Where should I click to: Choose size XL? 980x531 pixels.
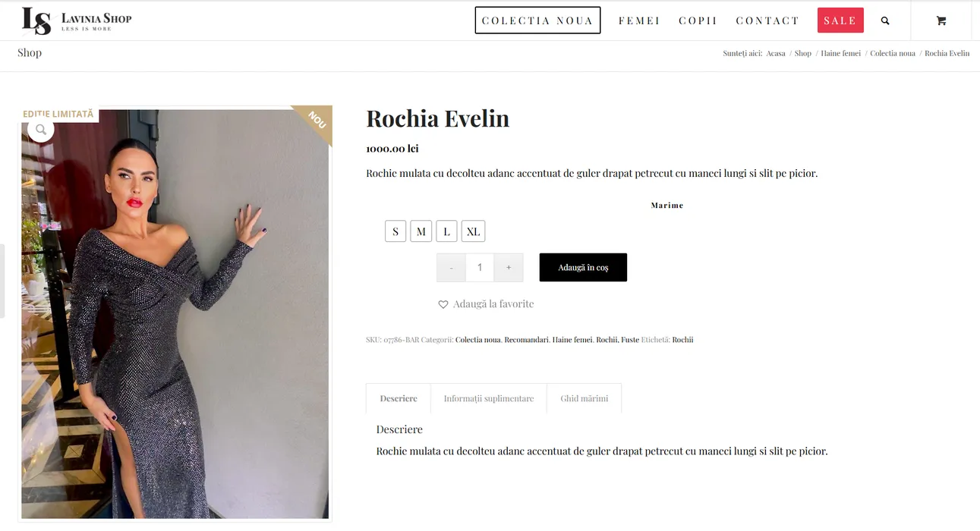coord(473,231)
